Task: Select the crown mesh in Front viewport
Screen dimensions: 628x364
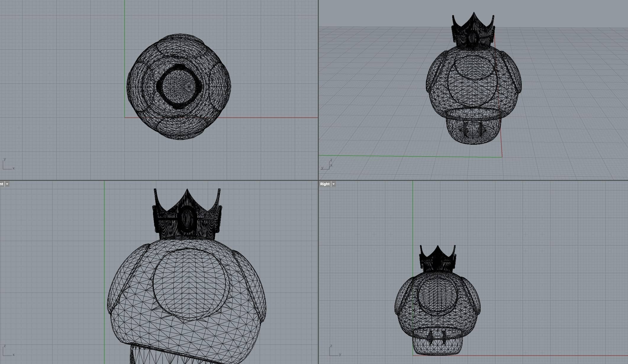Action: (187, 214)
